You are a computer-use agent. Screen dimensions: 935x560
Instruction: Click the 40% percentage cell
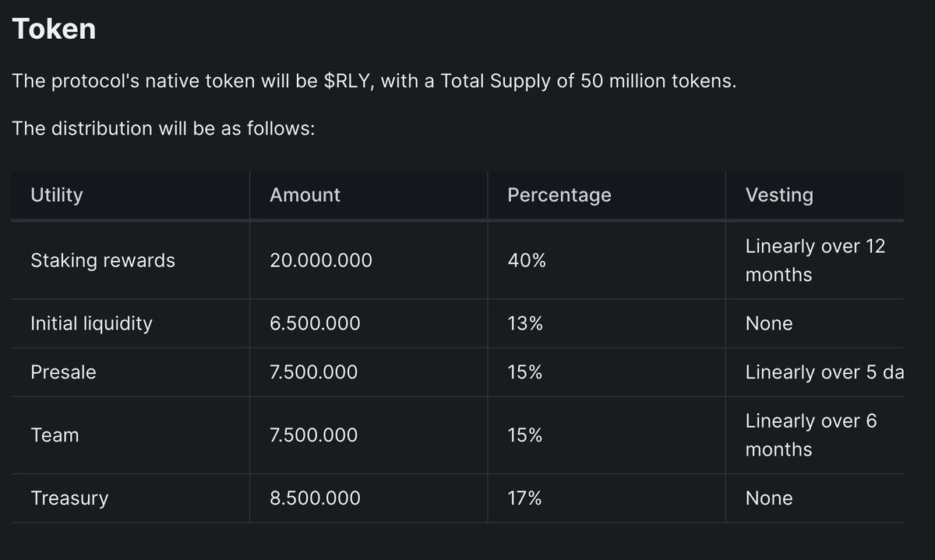pos(526,260)
